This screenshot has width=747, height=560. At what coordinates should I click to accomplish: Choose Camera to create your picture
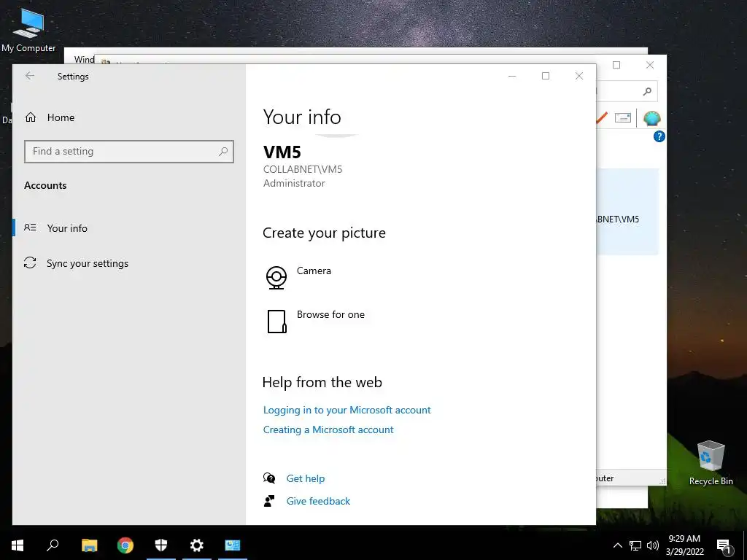tap(298, 277)
